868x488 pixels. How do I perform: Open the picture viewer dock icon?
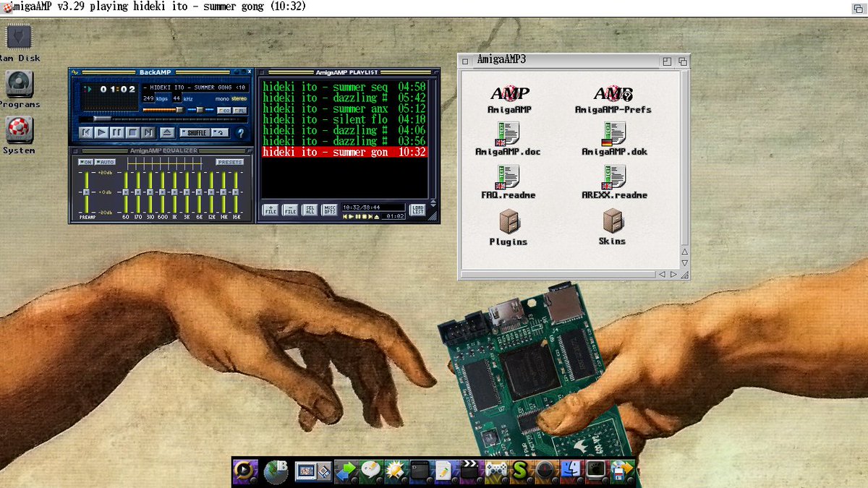(313, 471)
